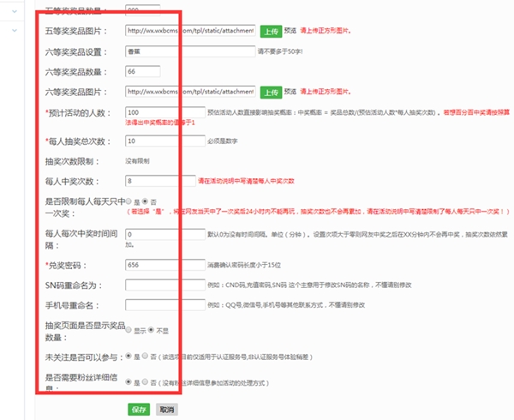The height and width of the screenshot is (420, 514).
Task: Click the green 保存 button
Action: point(139,409)
